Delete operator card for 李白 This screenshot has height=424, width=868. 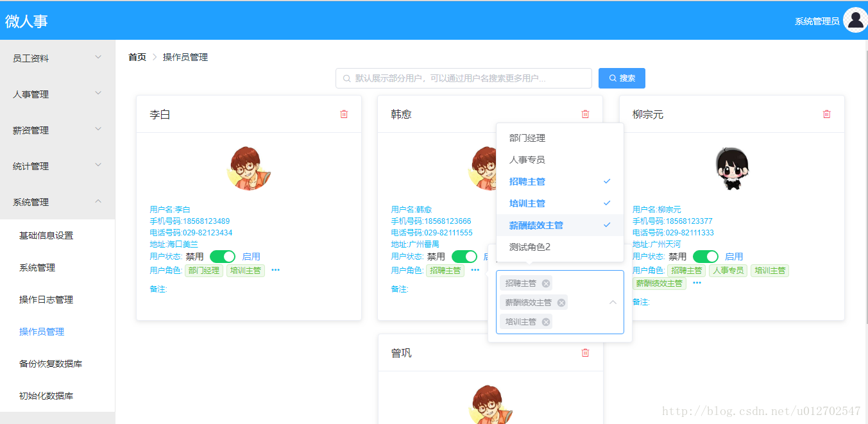(344, 114)
